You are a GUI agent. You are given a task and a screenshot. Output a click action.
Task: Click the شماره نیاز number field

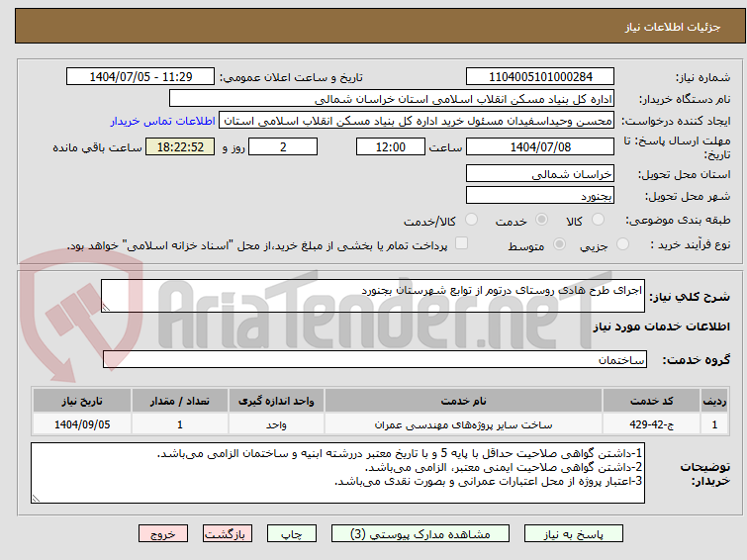(x=540, y=77)
